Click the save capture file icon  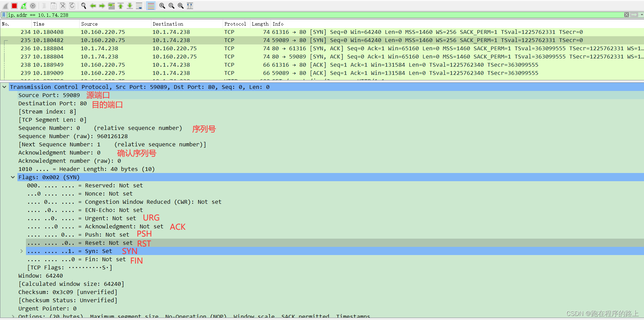54,6
